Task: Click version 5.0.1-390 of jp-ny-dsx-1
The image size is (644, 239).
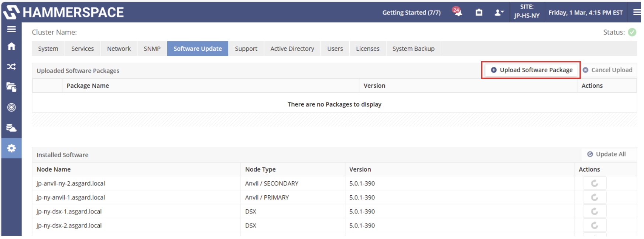Action: pos(362,212)
